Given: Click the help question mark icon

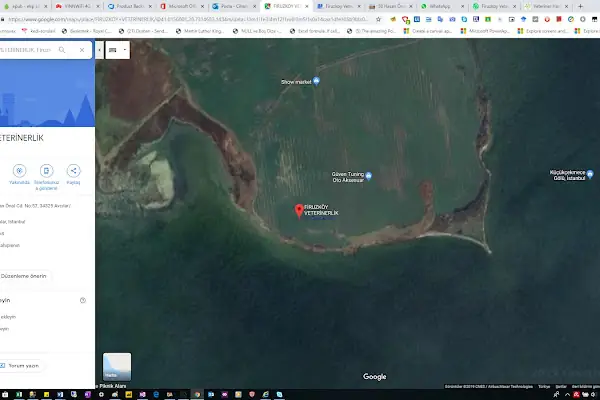Looking at the screenshot, I should (x=83, y=300).
